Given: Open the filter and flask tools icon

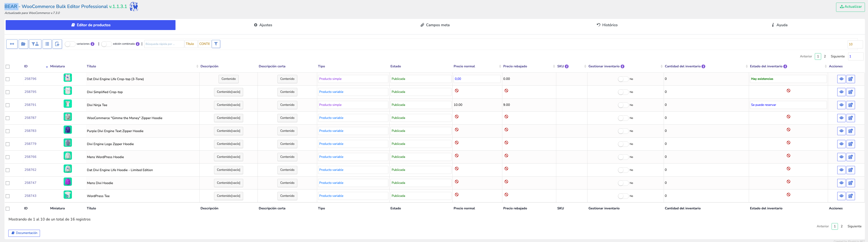Looking at the screenshot, I should [x=35, y=44].
